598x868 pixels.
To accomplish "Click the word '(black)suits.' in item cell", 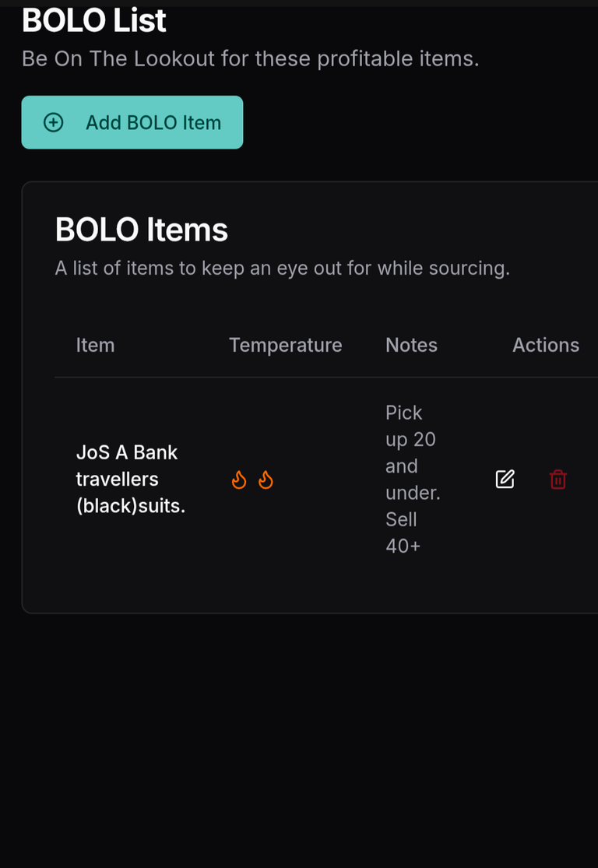I will tap(131, 506).
